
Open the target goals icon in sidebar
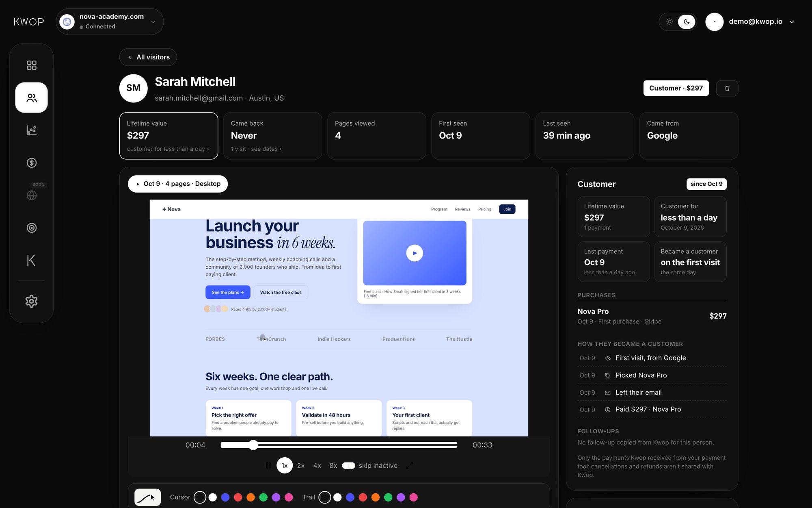[31, 228]
